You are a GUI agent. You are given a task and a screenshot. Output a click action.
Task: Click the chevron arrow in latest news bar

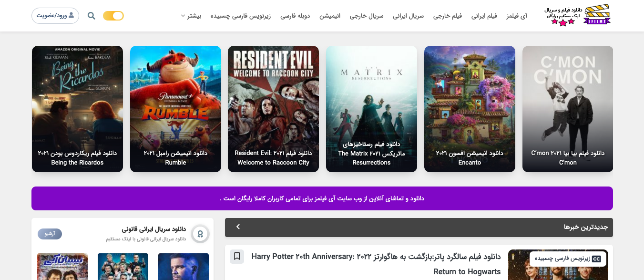click(238, 227)
